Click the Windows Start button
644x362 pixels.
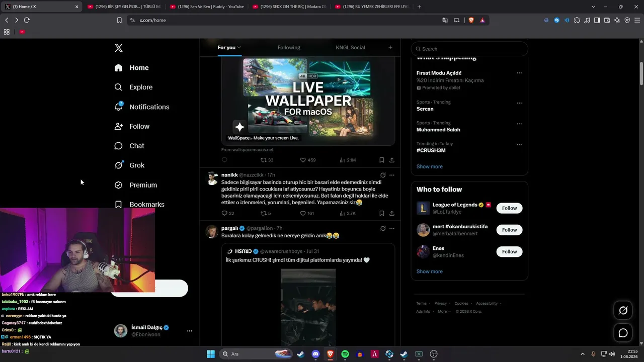[x=211, y=354]
